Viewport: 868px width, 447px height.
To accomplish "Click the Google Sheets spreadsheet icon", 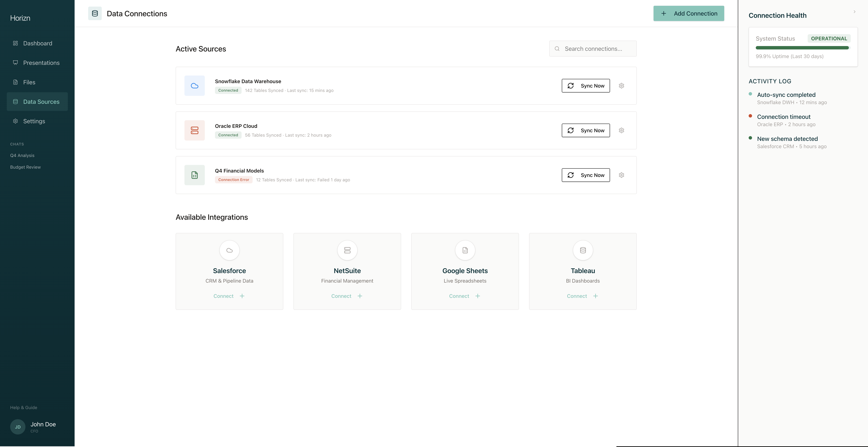I will tap(465, 250).
